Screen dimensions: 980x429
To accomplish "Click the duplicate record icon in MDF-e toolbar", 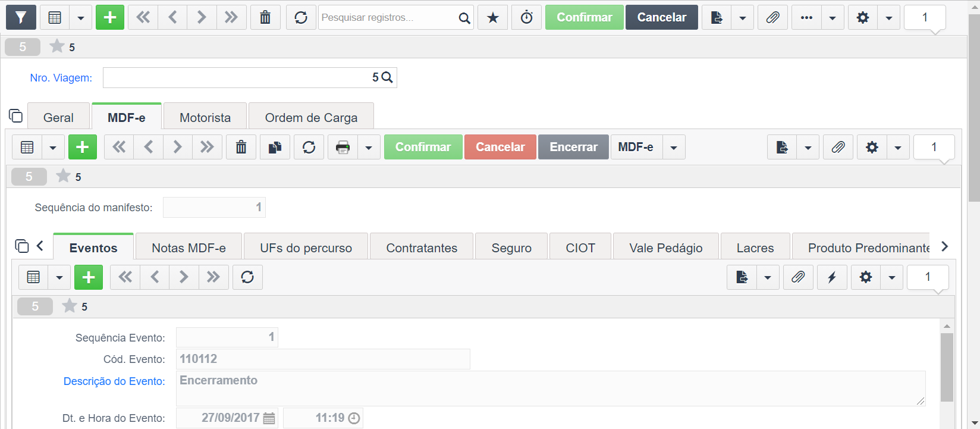I will (275, 147).
